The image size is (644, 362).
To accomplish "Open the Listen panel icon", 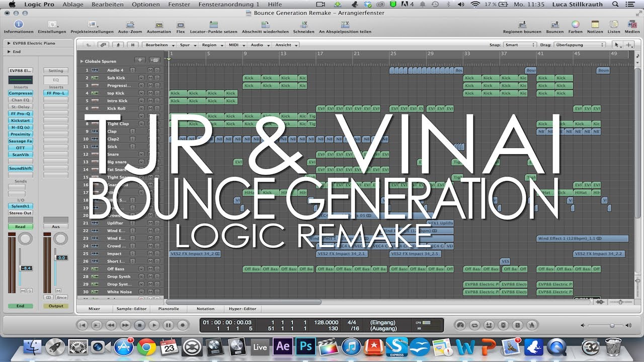I will tap(614, 24).
